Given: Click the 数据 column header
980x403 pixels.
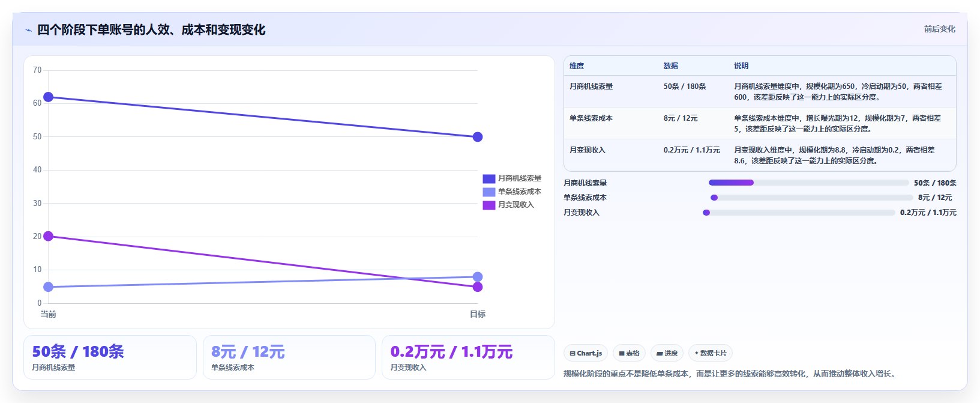Looking at the screenshot, I should (x=671, y=66).
